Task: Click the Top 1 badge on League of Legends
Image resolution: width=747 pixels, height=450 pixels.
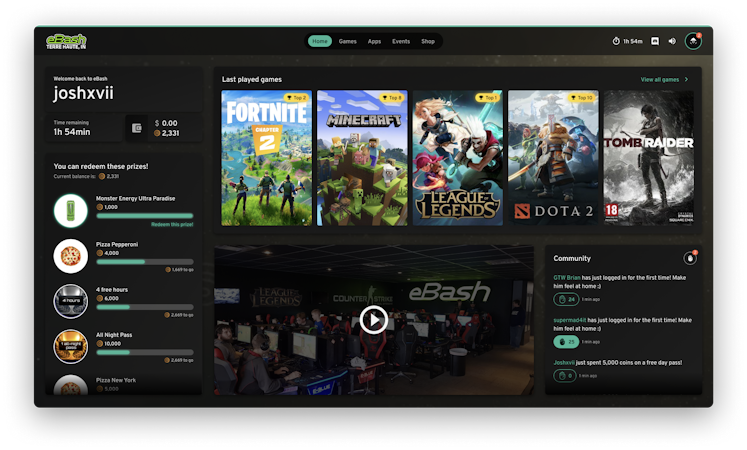Action: [487, 98]
